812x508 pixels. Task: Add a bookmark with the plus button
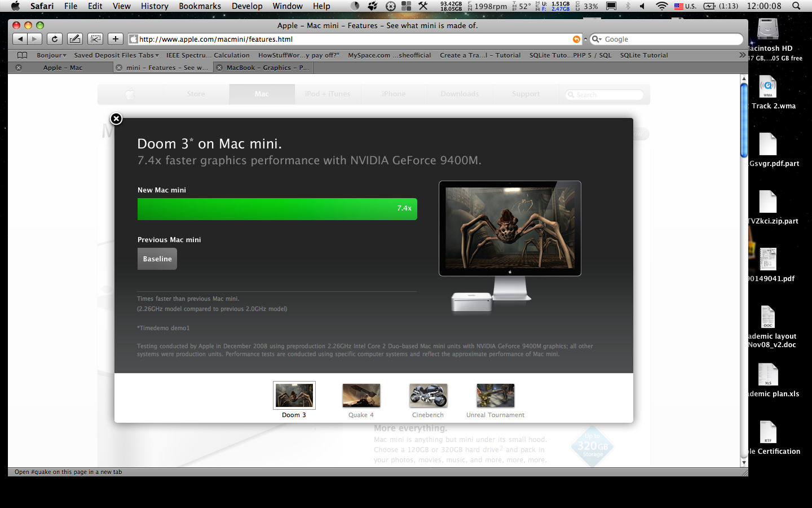[x=116, y=39]
